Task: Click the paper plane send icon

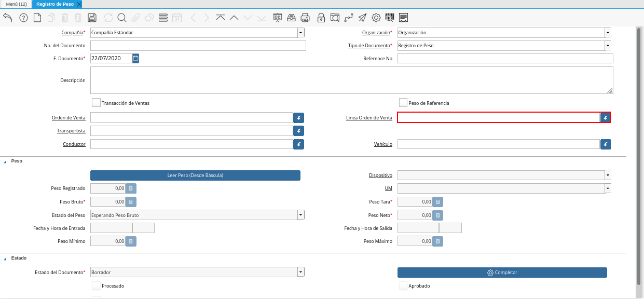Action: 362,18
